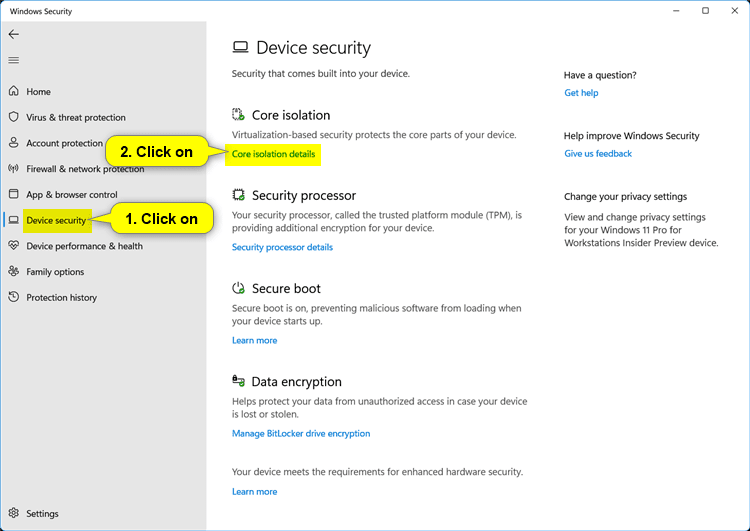Select the Virus & threat protection shield icon
Image resolution: width=750 pixels, height=531 pixels.
pos(14,117)
